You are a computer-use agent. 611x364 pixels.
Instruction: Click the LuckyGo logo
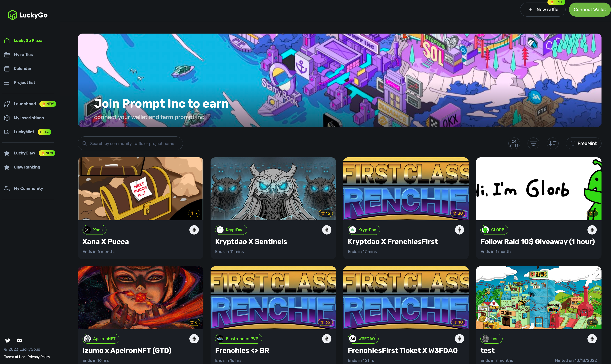(28, 15)
